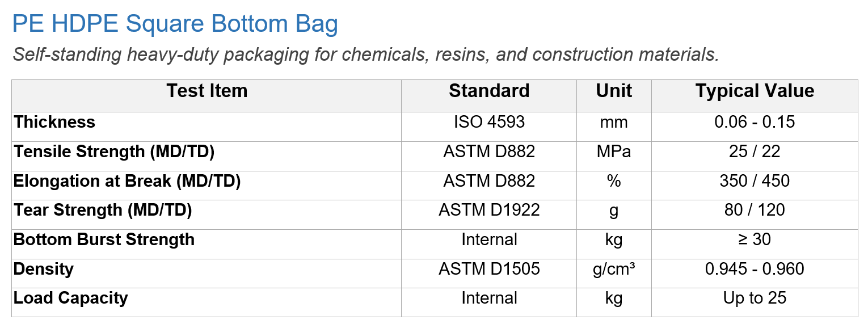
Task: Select the Density row label
Action: click(44, 268)
